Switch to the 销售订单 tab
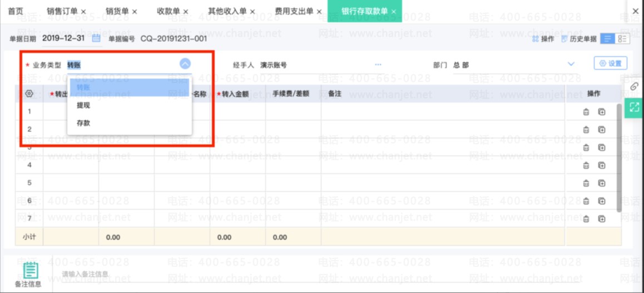Screen dimensions: 644x293 [62, 11]
